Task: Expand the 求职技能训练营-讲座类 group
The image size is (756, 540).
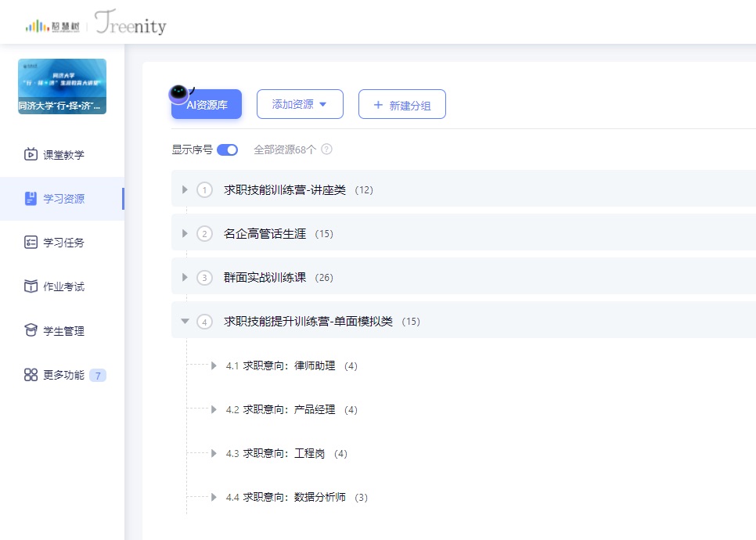Action: coord(185,189)
